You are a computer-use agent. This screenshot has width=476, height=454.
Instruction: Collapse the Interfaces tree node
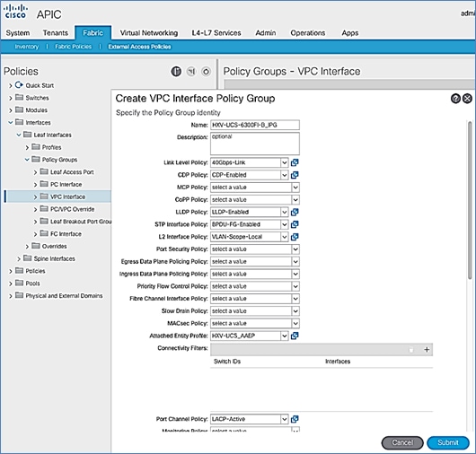click(10, 123)
